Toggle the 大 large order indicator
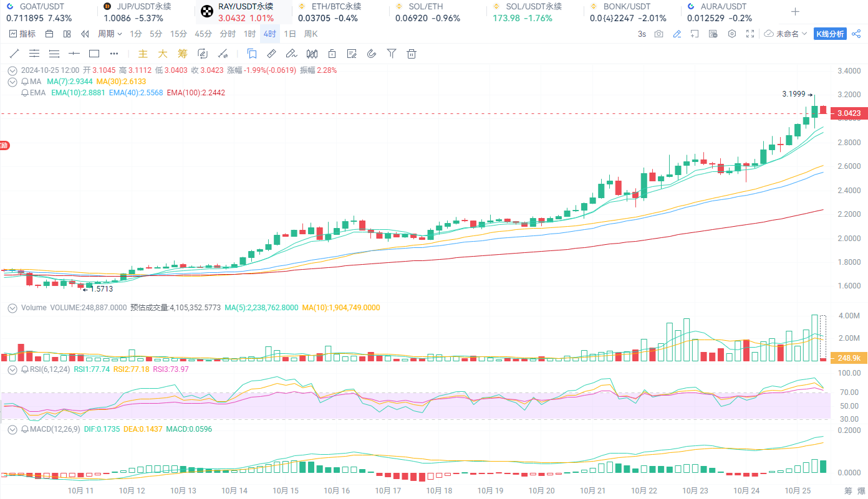Viewport: 868px width, 499px height. (x=163, y=54)
